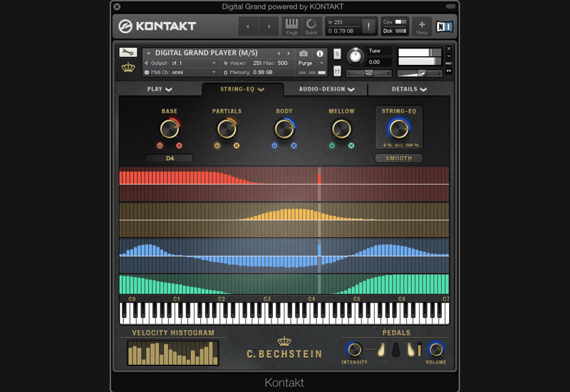Click the BODY knob
The width and height of the screenshot is (570, 392).
(x=284, y=129)
